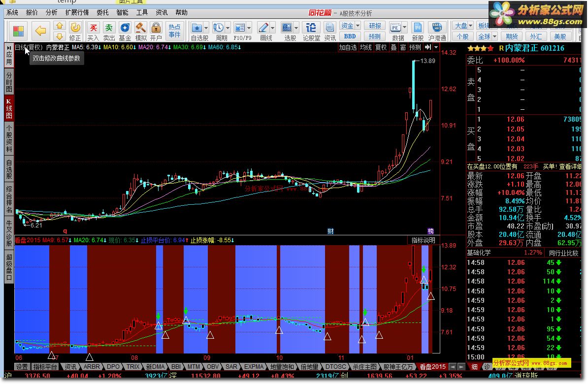Click the 加自选 button
The height and width of the screenshot is (384, 588).
tap(348, 48)
